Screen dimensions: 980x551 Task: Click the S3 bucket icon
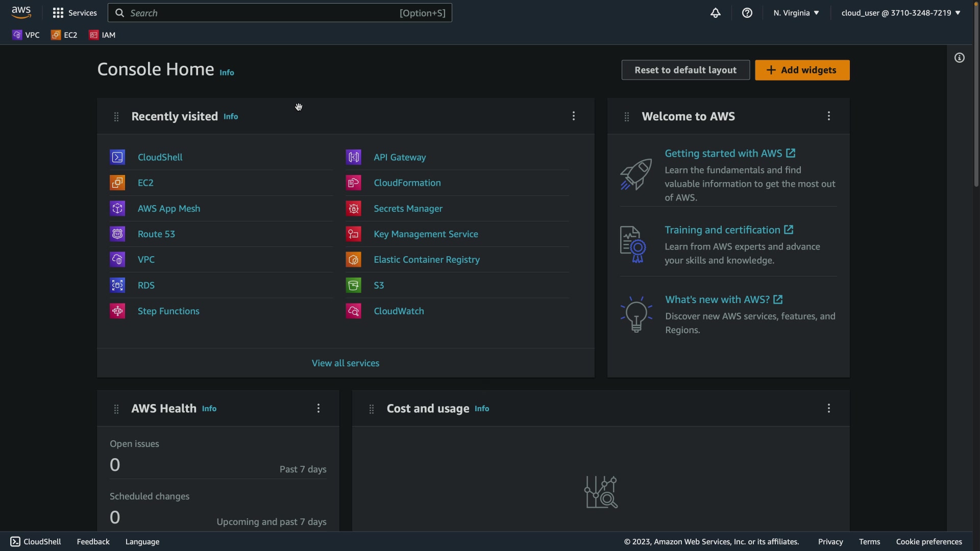[x=353, y=285]
